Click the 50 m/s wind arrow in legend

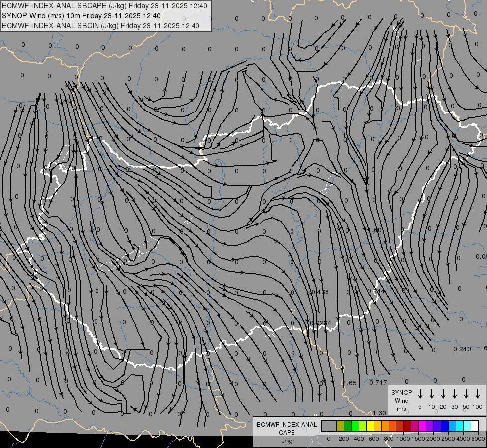[x=466, y=393]
